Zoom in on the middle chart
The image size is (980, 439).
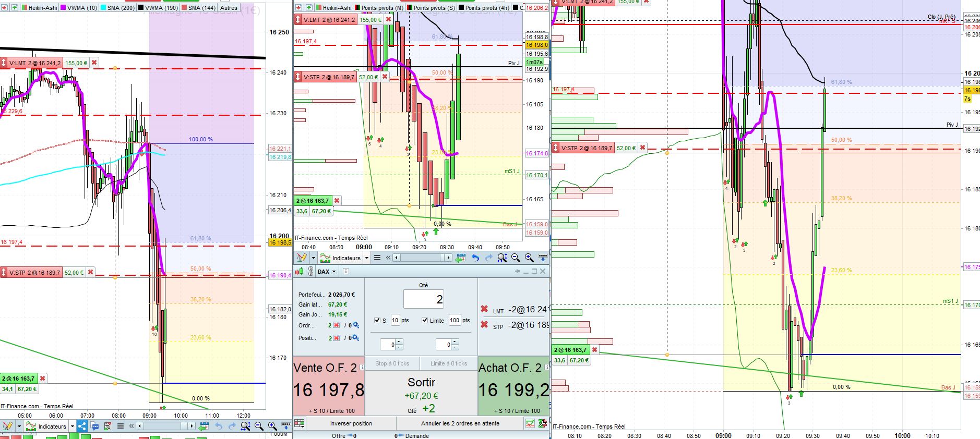click(529, 258)
